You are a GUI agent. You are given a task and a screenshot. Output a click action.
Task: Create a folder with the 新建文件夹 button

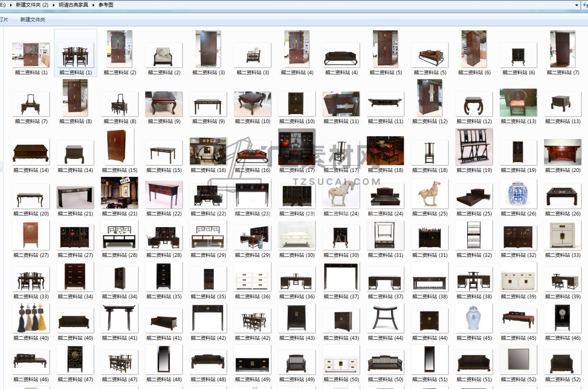[x=33, y=19]
